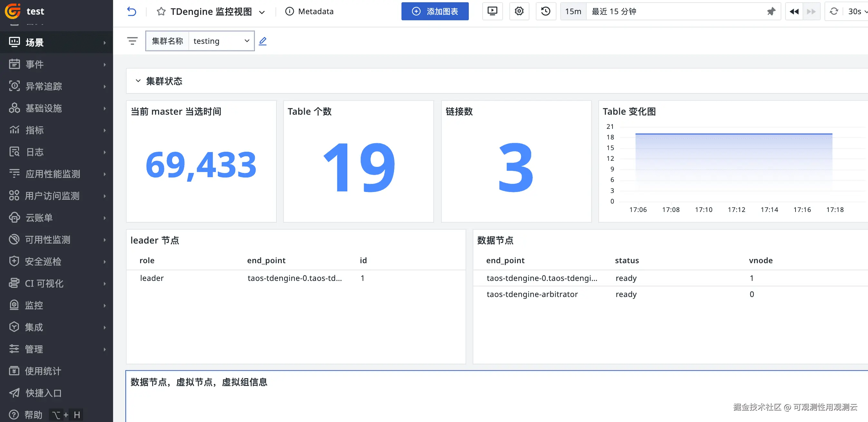Open the 可用性监测 icon
This screenshot has width=868, height=422.
click(14, 239)
